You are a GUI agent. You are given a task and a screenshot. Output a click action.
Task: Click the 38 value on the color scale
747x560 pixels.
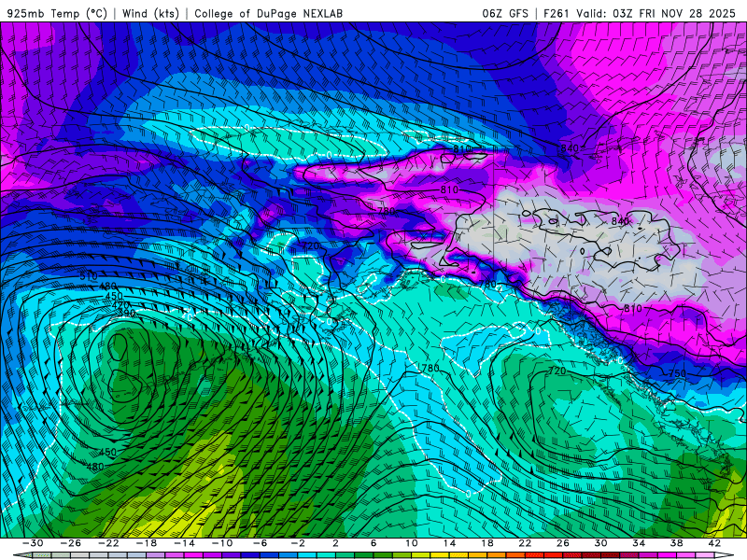pos(676,543)
